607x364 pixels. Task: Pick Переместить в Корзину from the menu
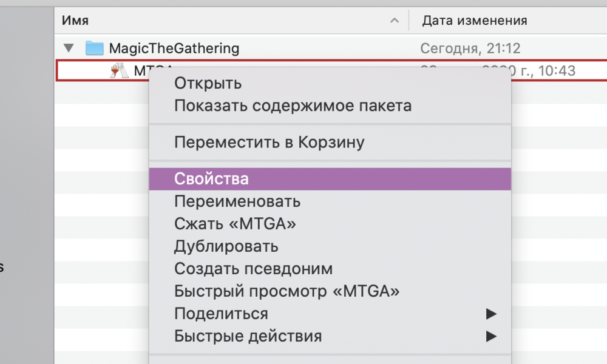269,143
